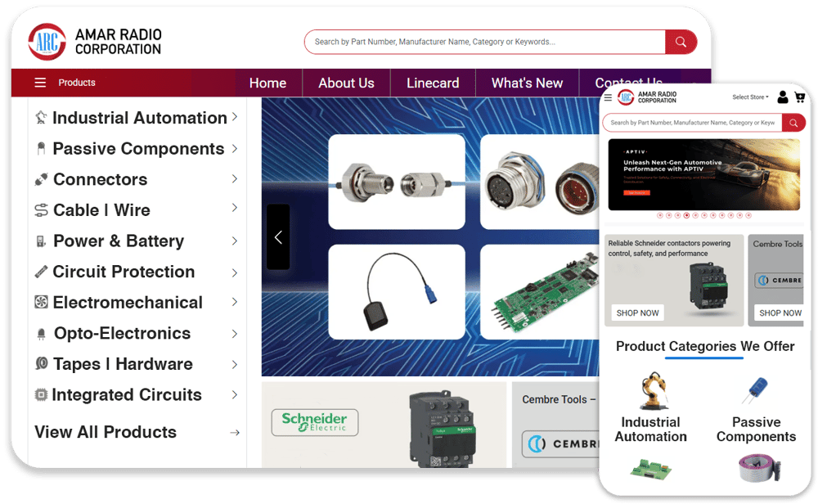
Task: Expand the Power & Battery category chevron
Action: (235, 241)
